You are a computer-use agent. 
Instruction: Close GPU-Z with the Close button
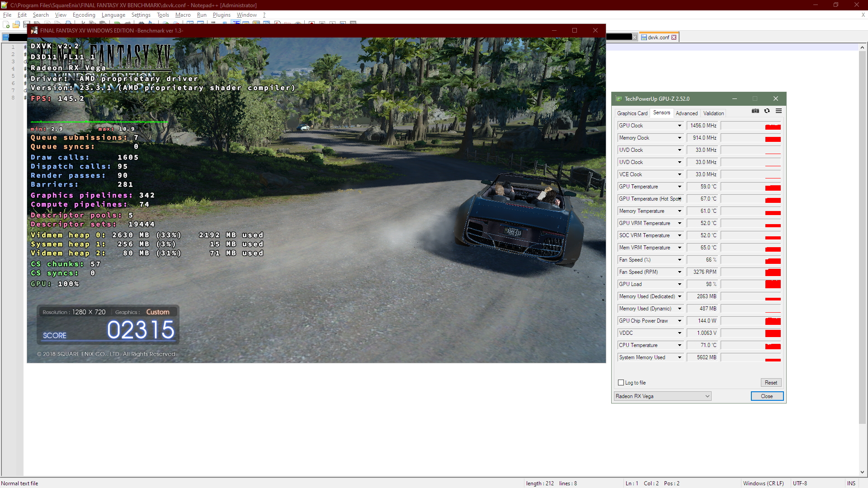click(767, 396)
